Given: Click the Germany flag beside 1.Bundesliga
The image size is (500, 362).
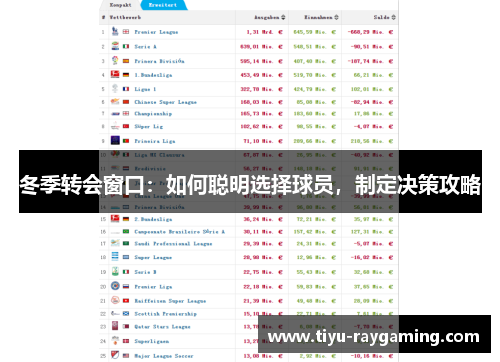Looking at the screenshot, I should 126,75.
